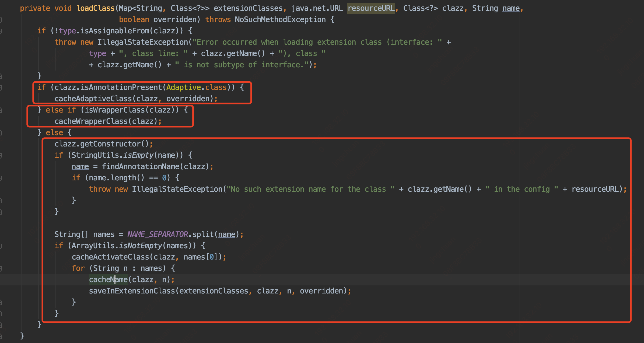Click the 'boolean' keyword on the second line
Viewport: 644px width, 343px height.
134,20
